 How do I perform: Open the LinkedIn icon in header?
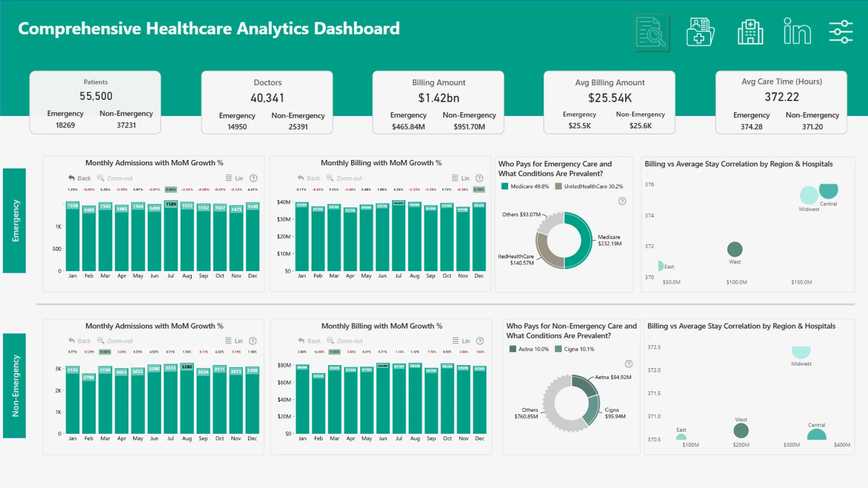pos(797,32)
